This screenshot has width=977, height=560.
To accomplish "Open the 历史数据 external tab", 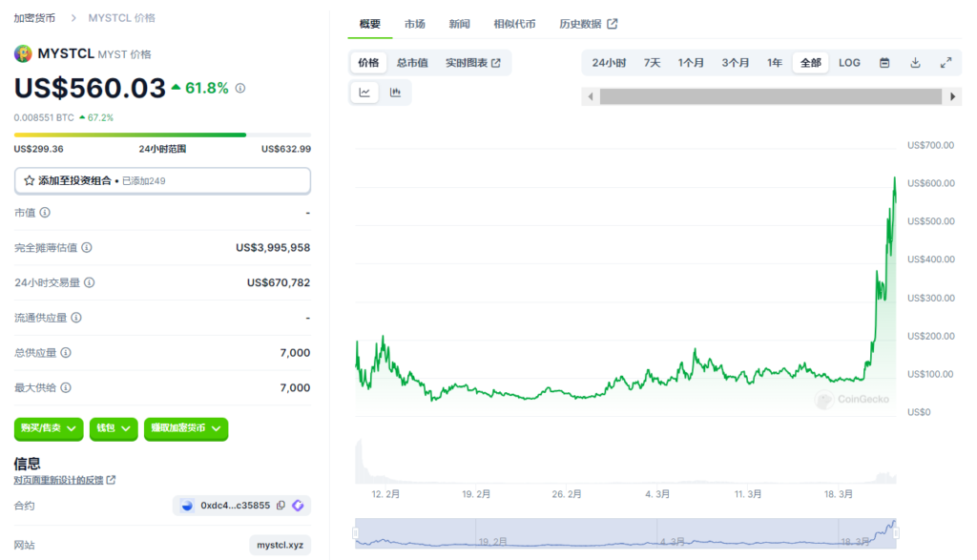I will pos(588,24).
